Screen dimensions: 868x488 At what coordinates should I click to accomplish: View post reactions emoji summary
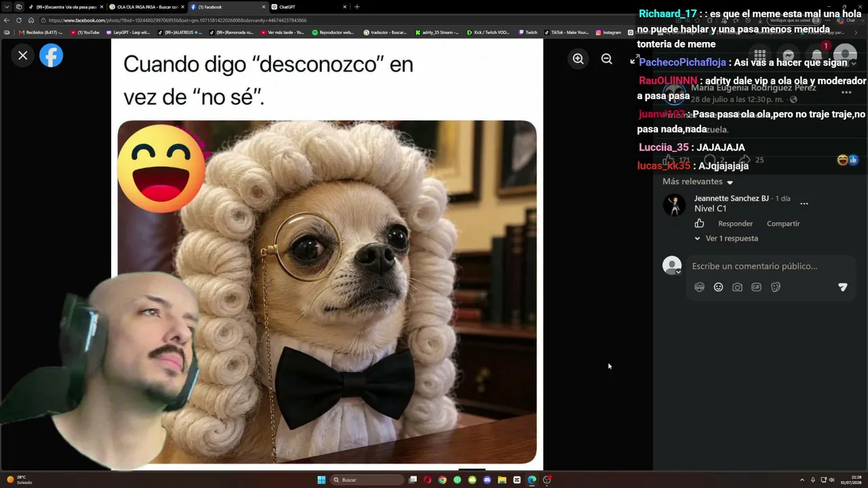(848, 160)
